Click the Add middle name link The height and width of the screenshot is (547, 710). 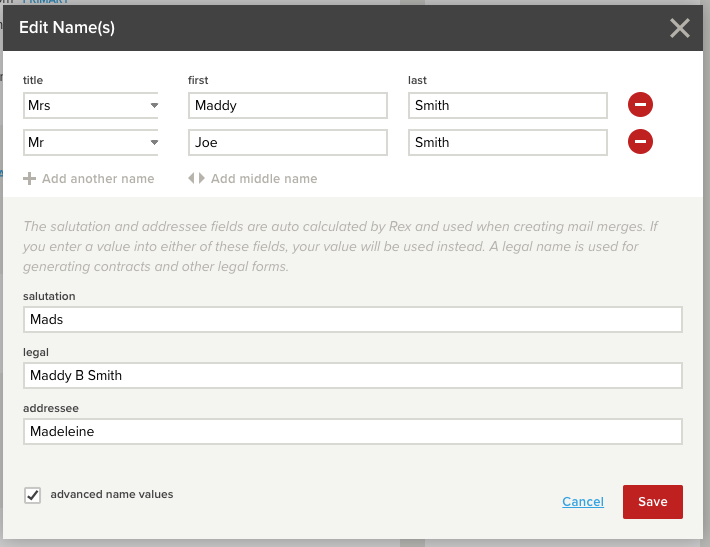(264, 179)
